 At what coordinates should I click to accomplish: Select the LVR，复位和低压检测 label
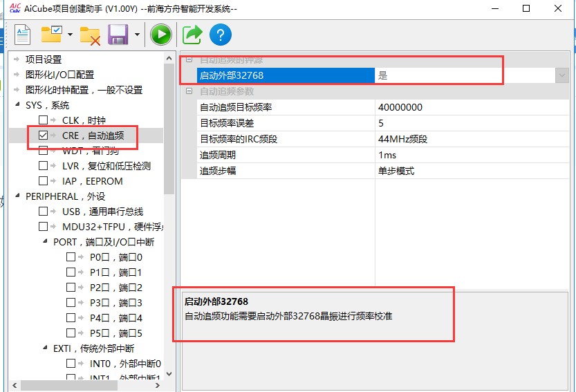coord(106,166)
